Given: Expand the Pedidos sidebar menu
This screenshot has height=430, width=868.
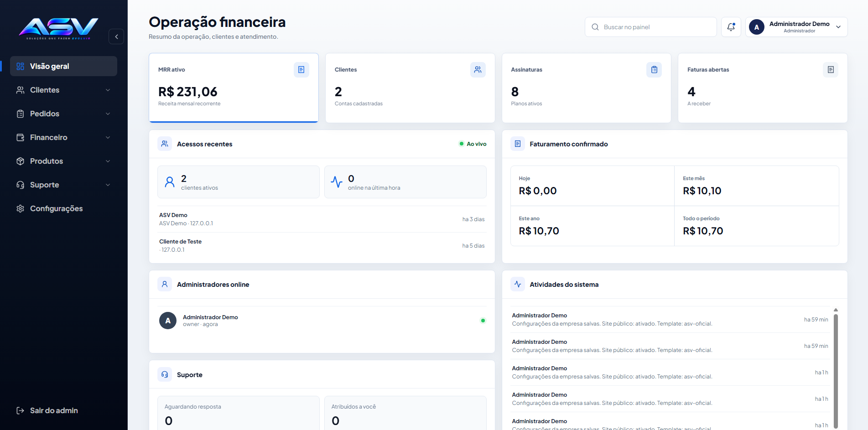Looking at the screenshot, I should (x=64, y=114).
